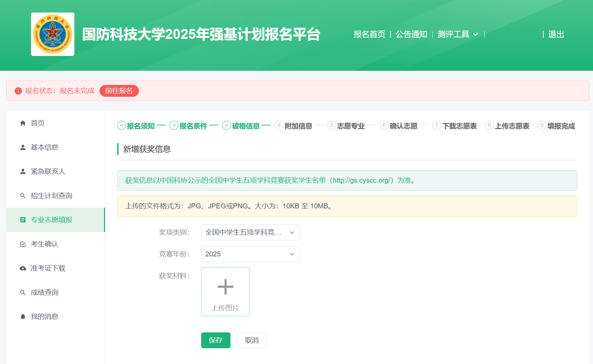The width and height of the screenshot is (593, 364).
Task: Open 考生确认 sidebar item
Action: coord(55,244)
